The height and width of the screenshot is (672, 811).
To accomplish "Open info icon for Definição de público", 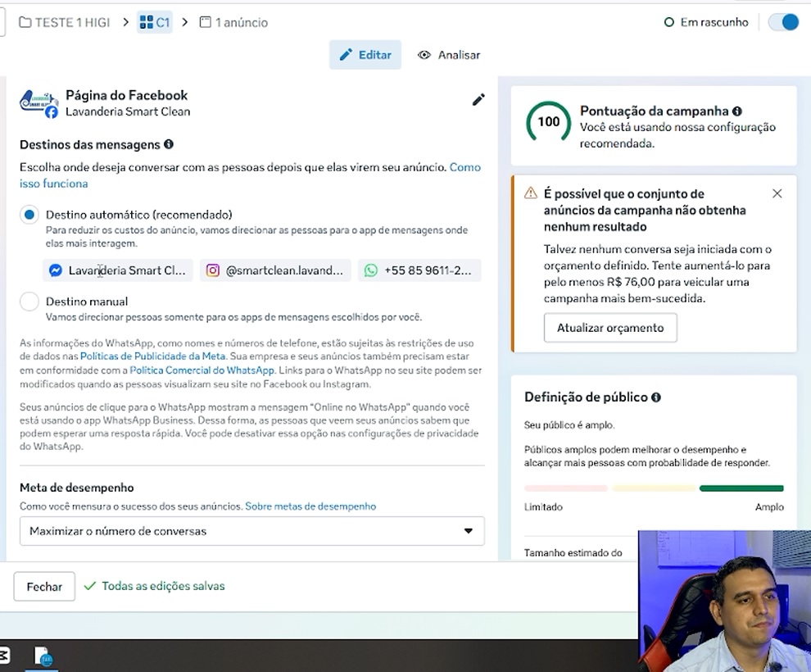I will click(656, 397).
